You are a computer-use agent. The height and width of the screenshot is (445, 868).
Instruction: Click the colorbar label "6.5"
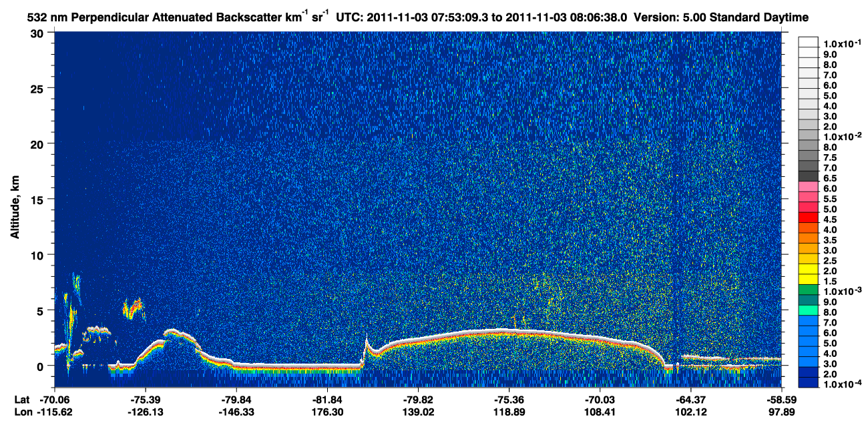click(831, 179)
